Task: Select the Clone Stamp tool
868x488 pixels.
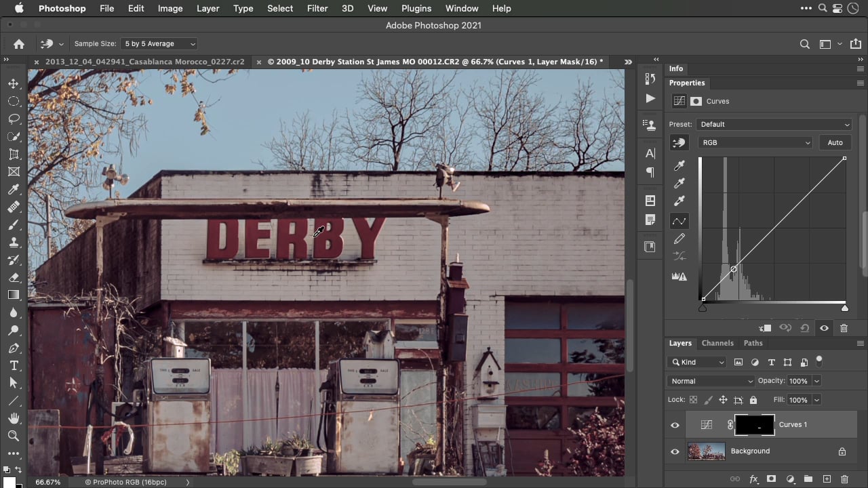Action: point(14,242)
